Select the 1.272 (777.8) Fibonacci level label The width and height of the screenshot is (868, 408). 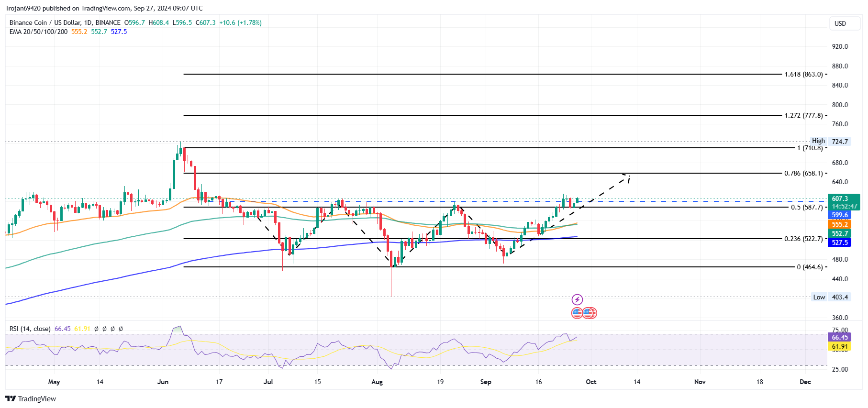click(803, 115)
